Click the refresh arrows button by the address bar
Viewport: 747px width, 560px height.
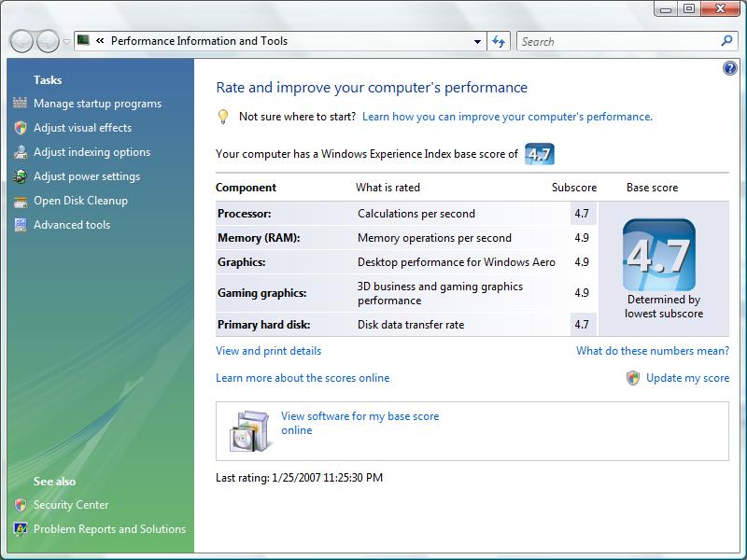[499, 41]
